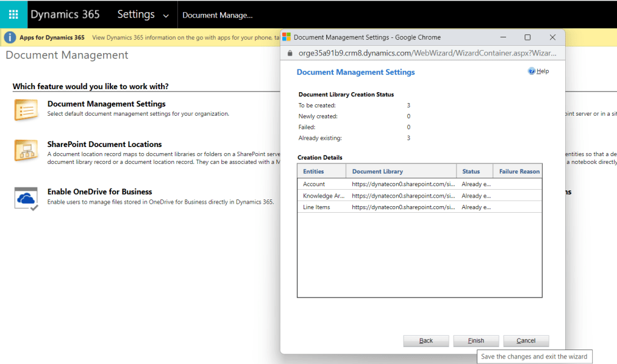Expand the Settings dropdown chevron
Image resolution: width=617 pixels, height=364 pixels.
pos(166,16)
